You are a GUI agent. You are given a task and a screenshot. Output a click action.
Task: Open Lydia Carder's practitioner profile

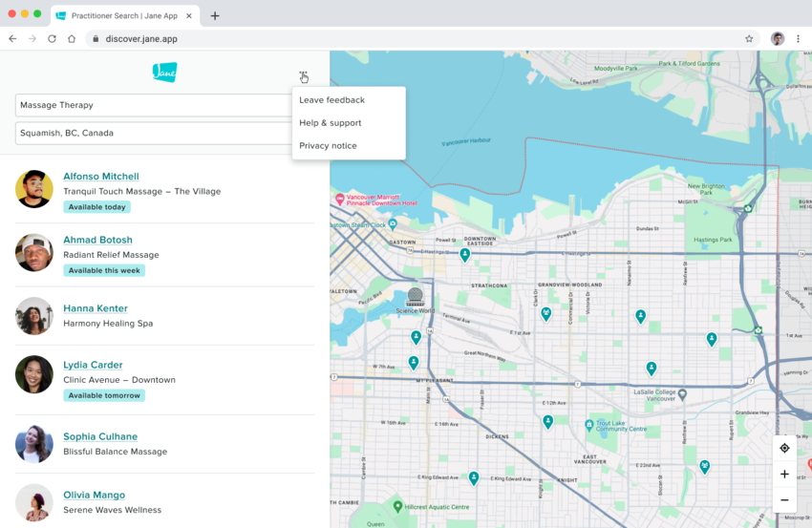[x=93, y=365]
